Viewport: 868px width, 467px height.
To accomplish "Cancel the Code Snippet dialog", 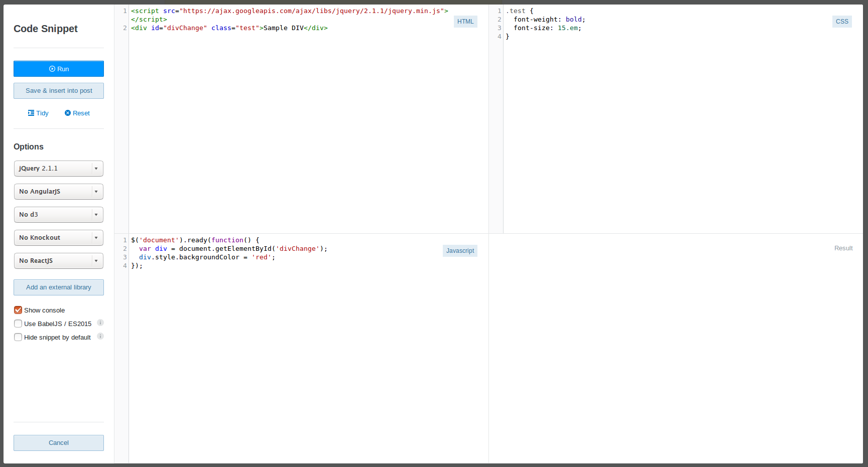I will tap(59, 443).
